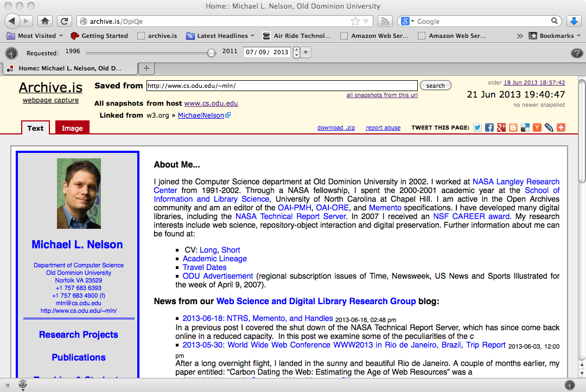Open the date picker dropdown arrow

tap(305, 52)
